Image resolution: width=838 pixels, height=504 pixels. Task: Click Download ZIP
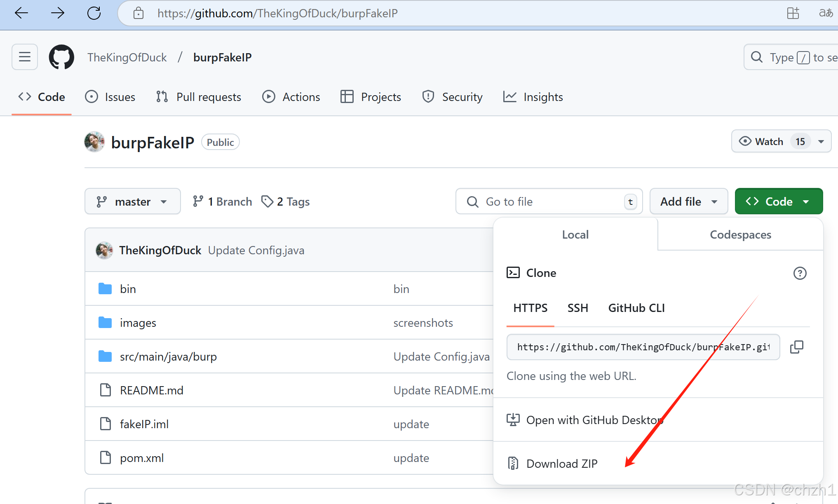(561, 464)
